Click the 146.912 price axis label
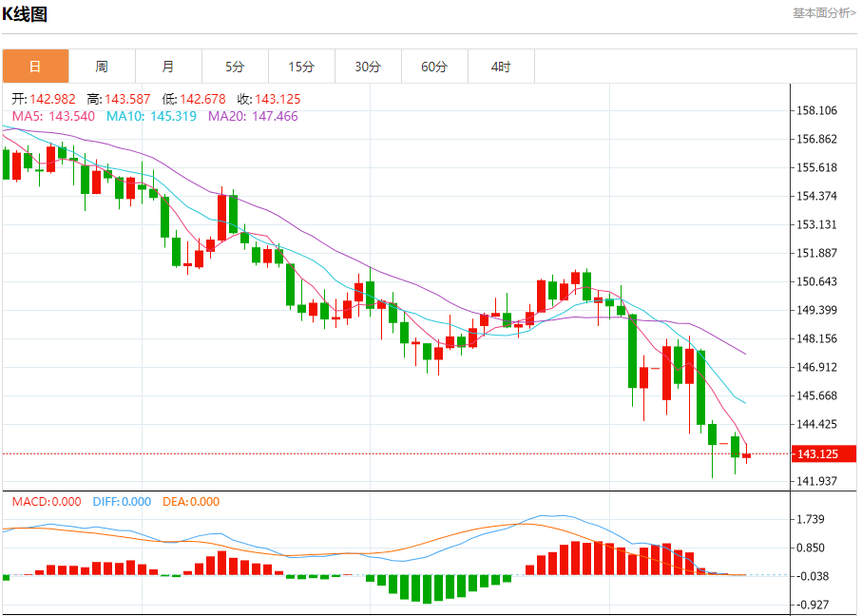862x616 pixels. click(x=817, y=367)
